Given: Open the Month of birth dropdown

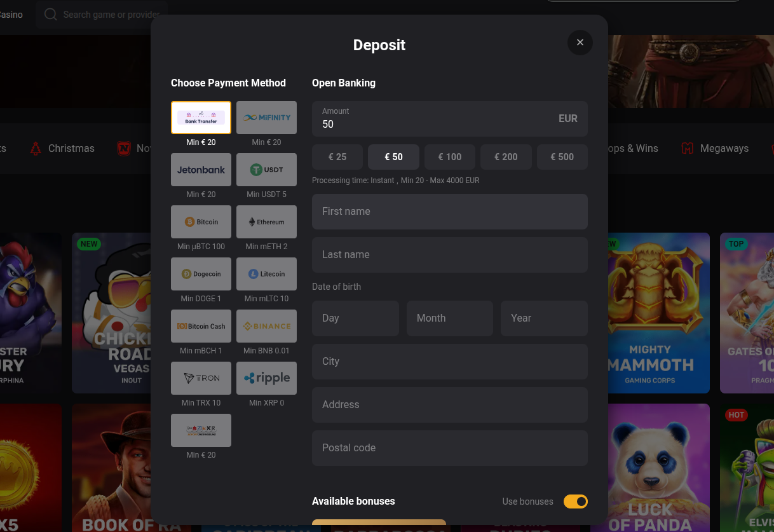Looking at the screenshot, I should click(x=449, y=318).
